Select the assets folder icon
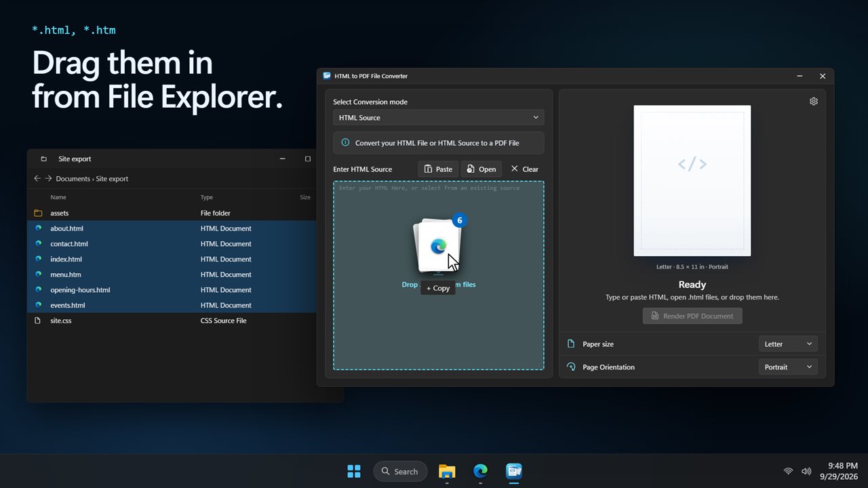 (38, 213)
